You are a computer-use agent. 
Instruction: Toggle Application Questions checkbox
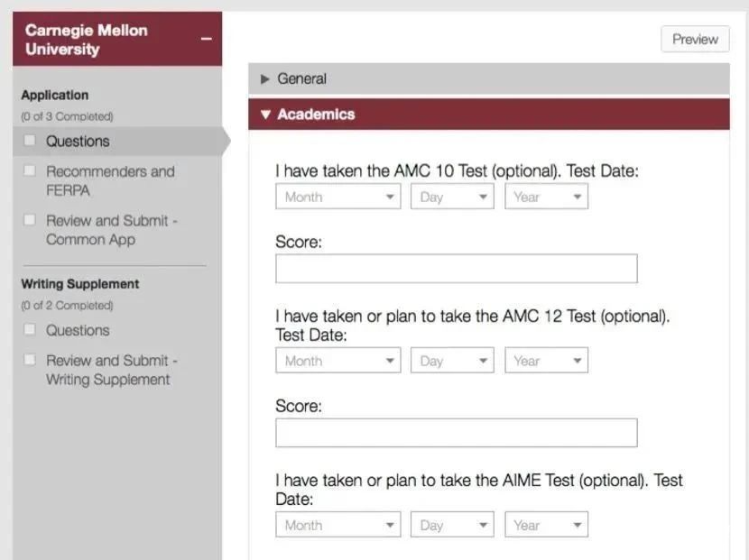pyautogui.click(x=30, y=141)
